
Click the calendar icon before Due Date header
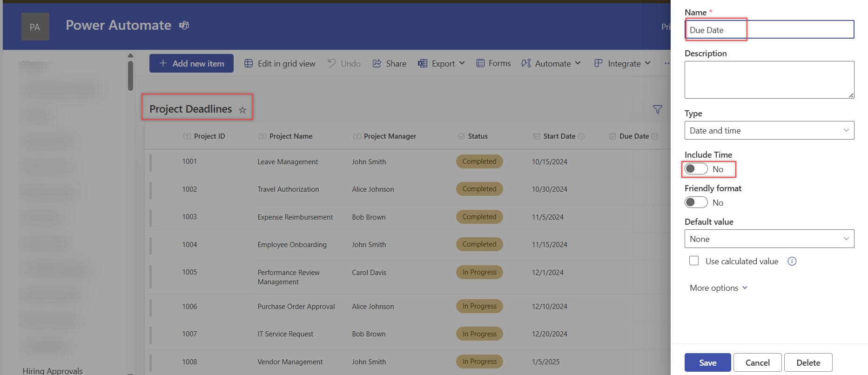click(x=612, y=136)
